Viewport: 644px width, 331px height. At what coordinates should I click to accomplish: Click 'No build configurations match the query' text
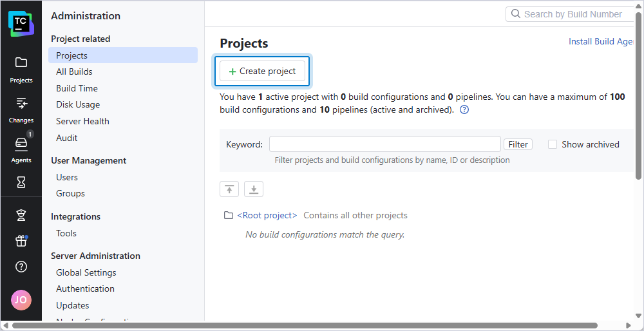(x=325, y=235)
